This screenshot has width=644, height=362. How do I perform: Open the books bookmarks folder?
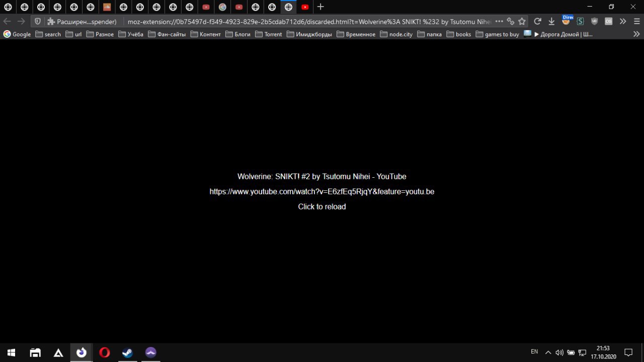(459, 34)
